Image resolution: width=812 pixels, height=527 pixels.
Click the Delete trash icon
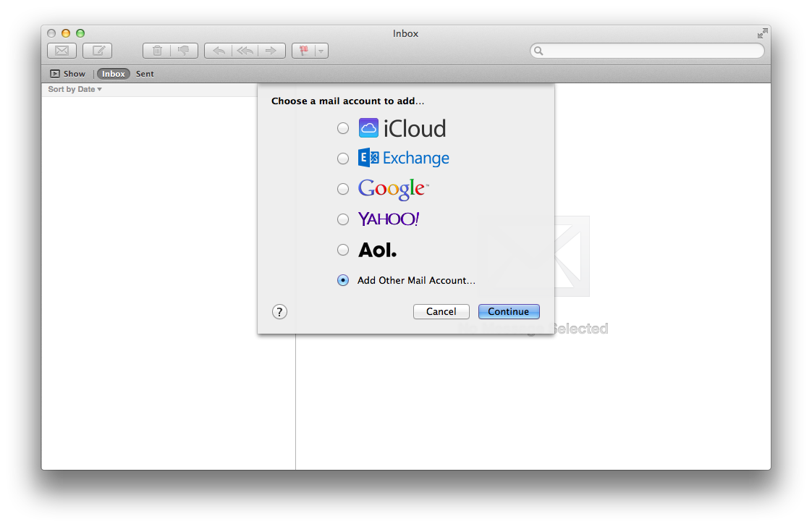pyautogui.click(x=157, y=51)
